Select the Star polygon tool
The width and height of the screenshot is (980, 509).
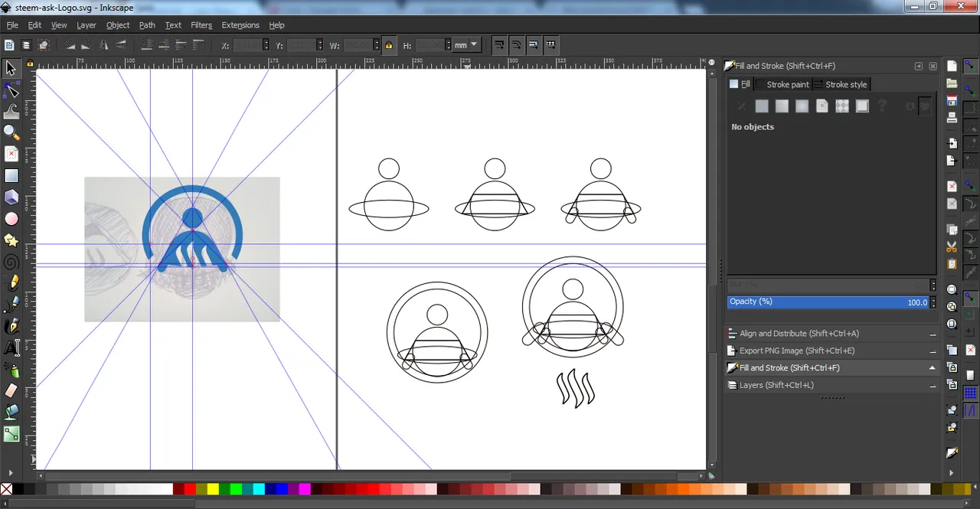(11, 240)
